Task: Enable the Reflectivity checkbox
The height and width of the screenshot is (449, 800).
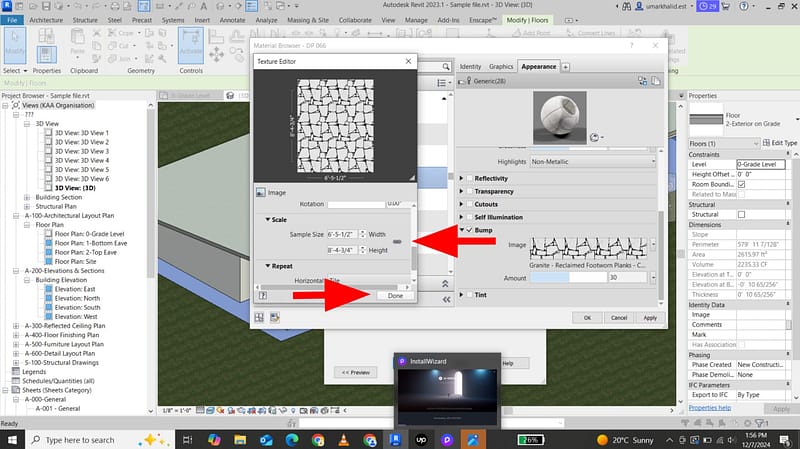Action: [468, 178]
